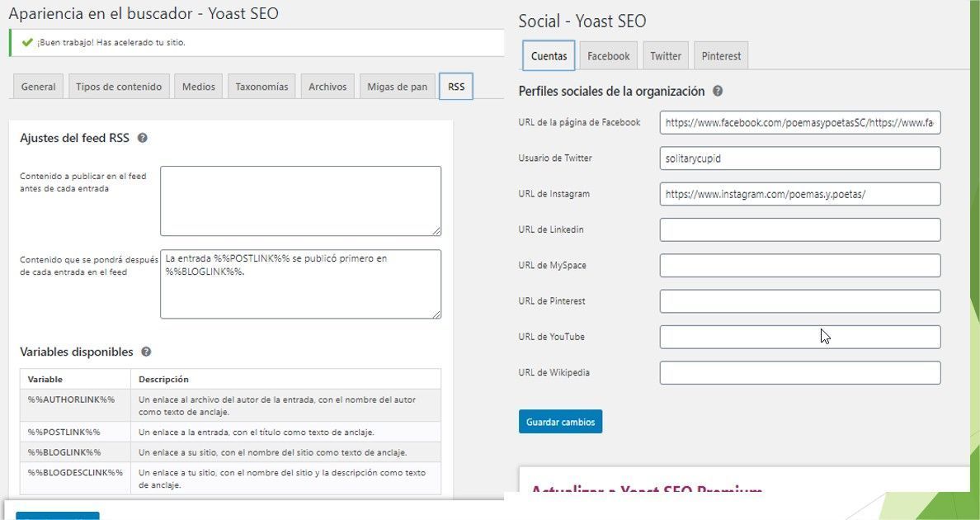This screenshot has height=520, width=980.
Task: Click the %%POSTLINK%% variable table cell
Action: [x=76, y=432]
